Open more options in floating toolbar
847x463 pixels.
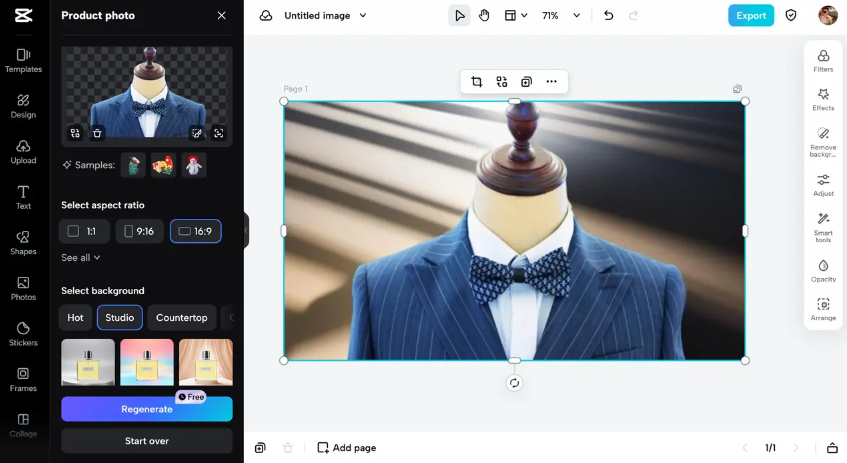tap(551, 82)
